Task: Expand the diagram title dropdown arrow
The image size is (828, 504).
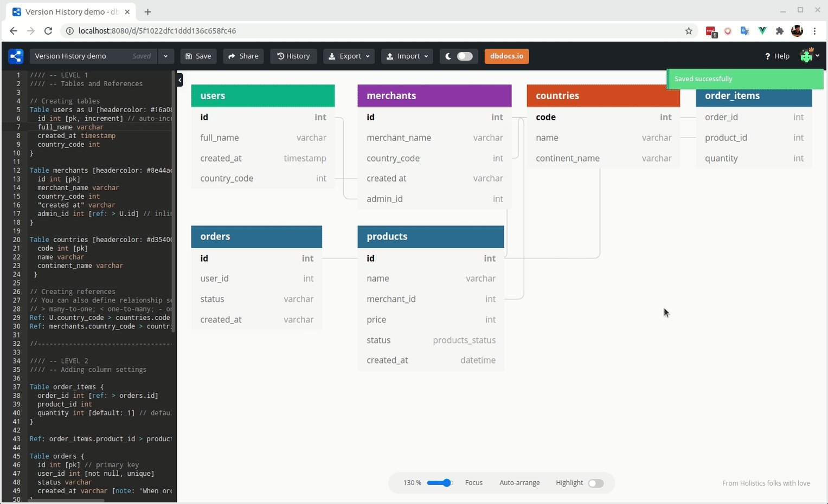Action: tap(166, 56)
